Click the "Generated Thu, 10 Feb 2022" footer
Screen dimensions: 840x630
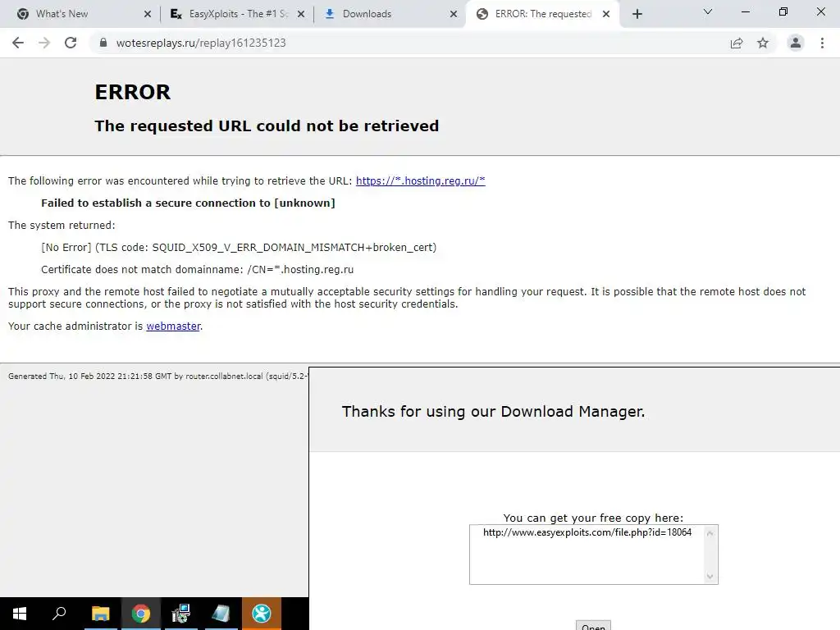click(x=158, y=376)
